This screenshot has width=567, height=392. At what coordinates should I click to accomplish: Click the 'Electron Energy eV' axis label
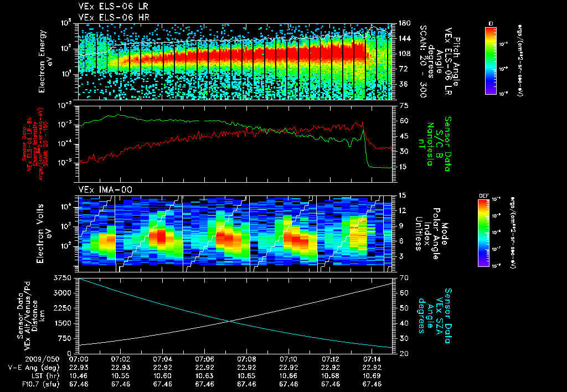[45, 61]
